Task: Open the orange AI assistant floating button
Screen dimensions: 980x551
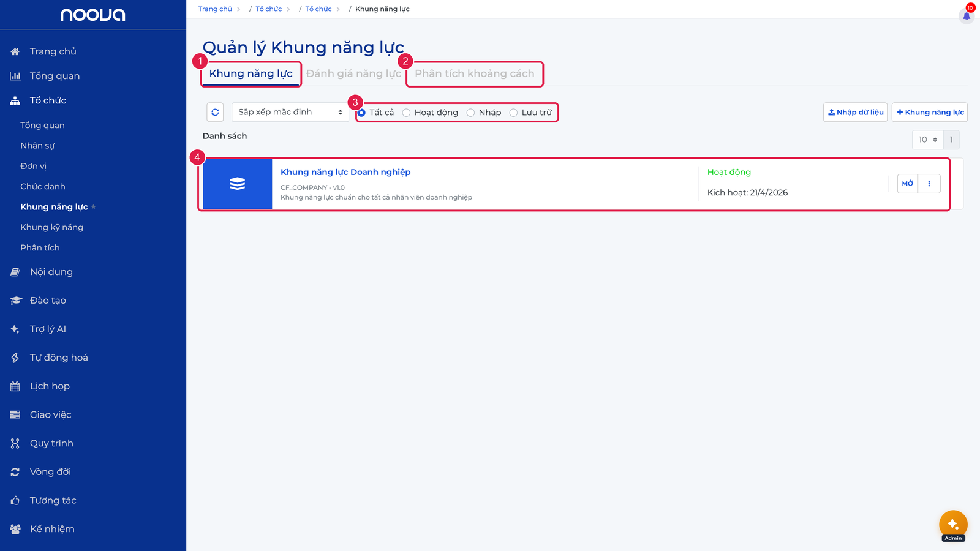Action: tap(953, 524)
